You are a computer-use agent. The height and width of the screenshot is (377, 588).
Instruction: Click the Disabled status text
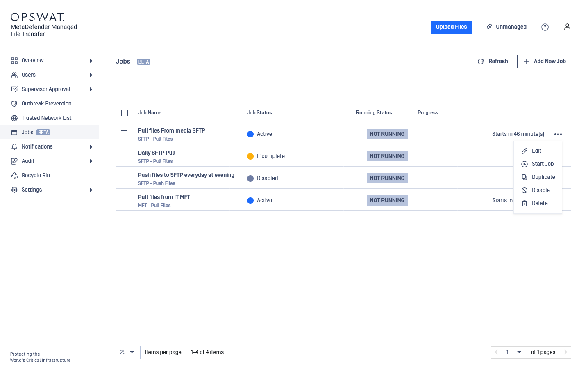267,178
